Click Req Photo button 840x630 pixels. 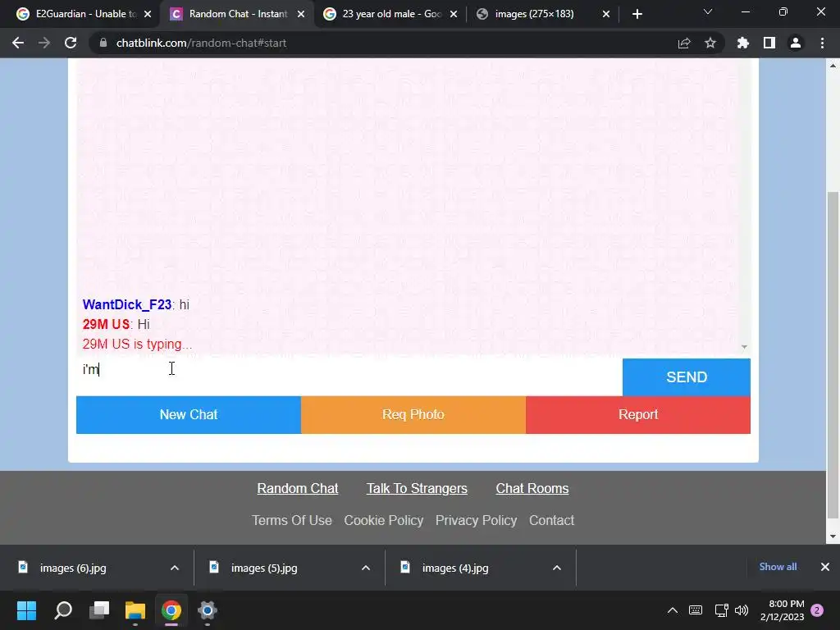pyautogui.click(x=413, y=414)
